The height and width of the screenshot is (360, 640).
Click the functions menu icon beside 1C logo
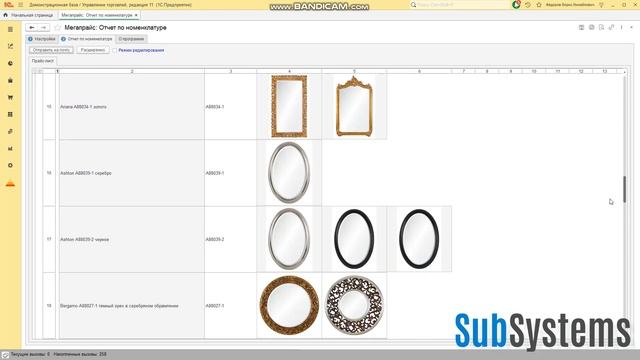[x=20, y=4]
